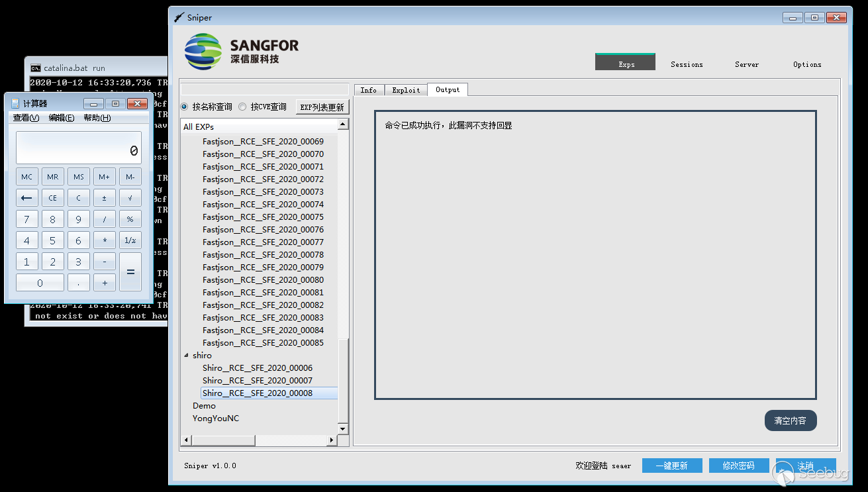Switch to the Exploit tab
Screen dimensions: 868x492
point(406,90)
